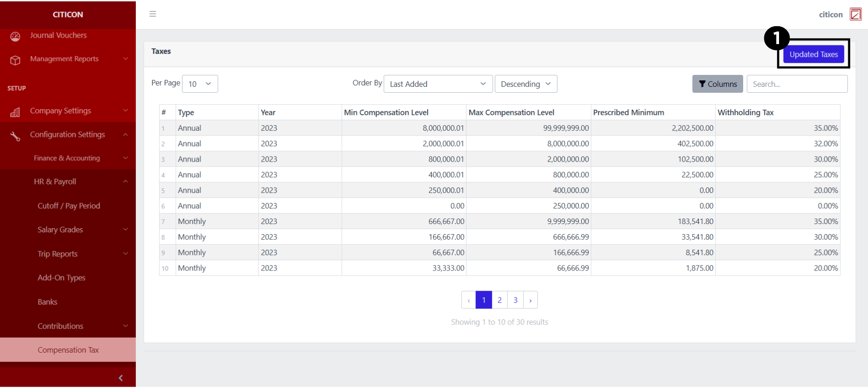Click the citicon profile logo icon
868x388 pixels.
point(855,14)
